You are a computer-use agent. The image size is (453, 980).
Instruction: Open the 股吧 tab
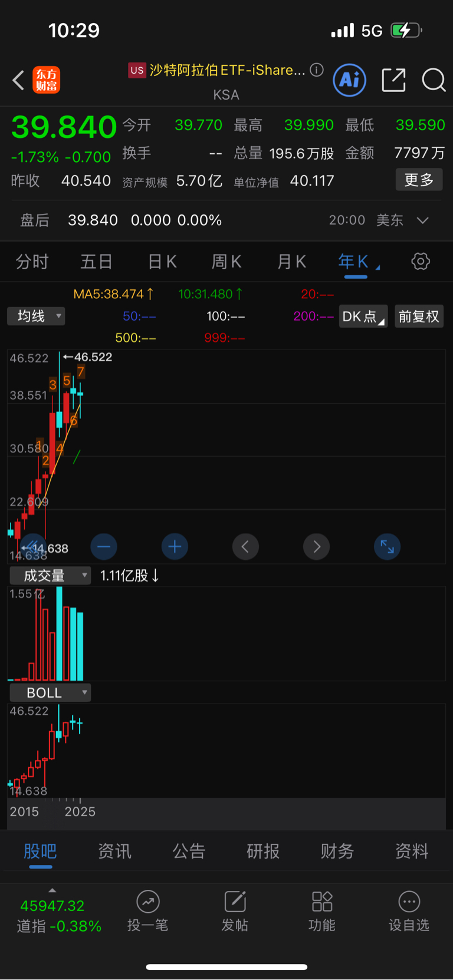[40, 851]
